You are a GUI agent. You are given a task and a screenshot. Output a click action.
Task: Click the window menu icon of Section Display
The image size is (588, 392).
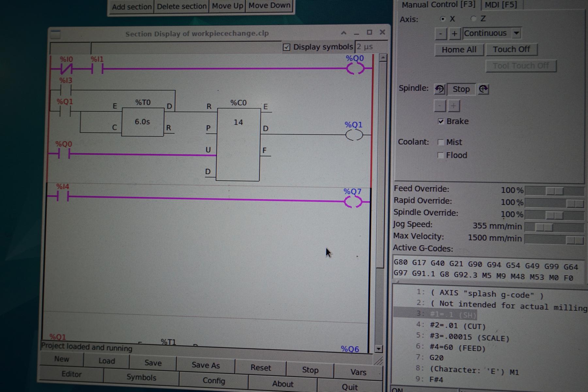coord(56,34)
